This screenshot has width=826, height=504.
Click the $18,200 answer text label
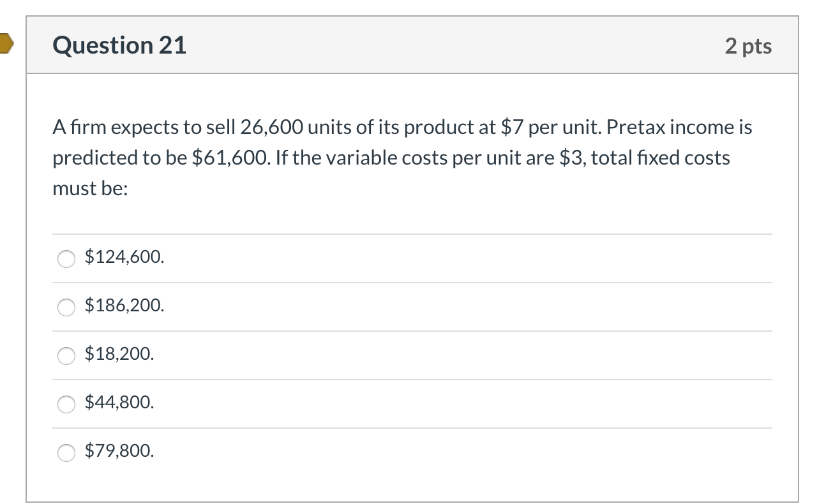point(118,354)
